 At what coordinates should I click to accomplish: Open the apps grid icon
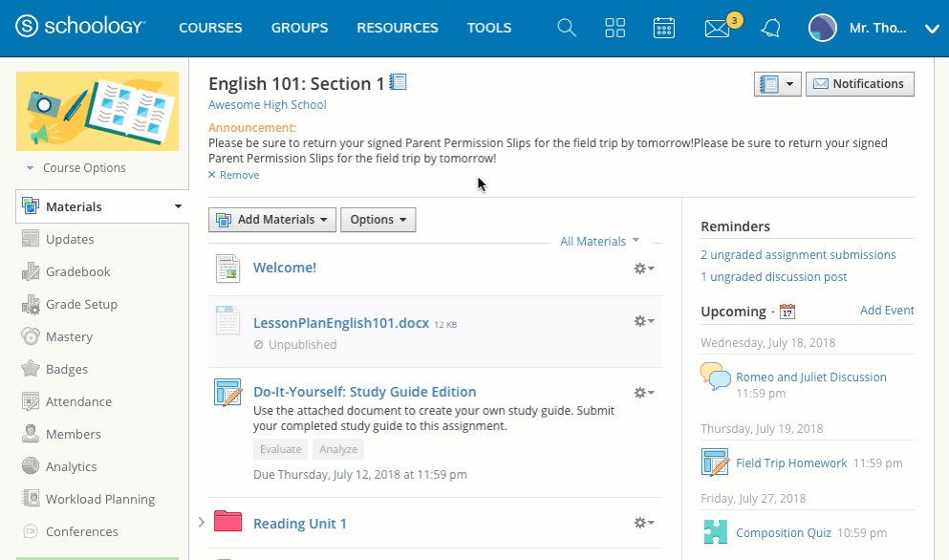pos(615,28)
